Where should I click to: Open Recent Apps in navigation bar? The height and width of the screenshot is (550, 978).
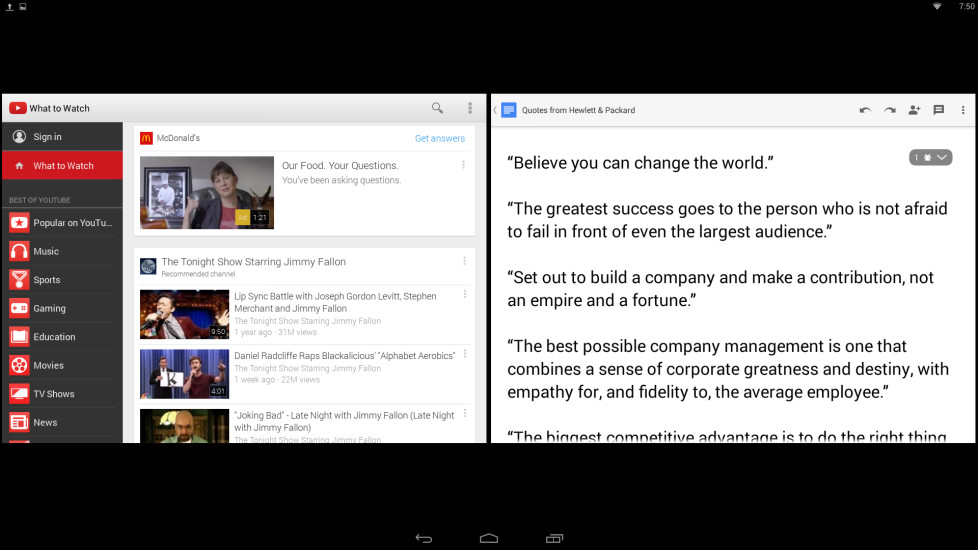pos(554,538)
